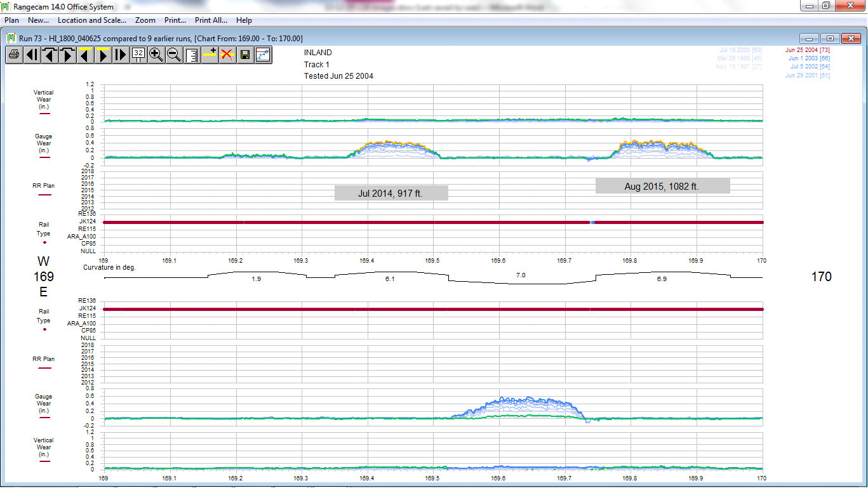Open the Plan menu
Viewport: 868px width, 488px height.
(x=11, y=20)
